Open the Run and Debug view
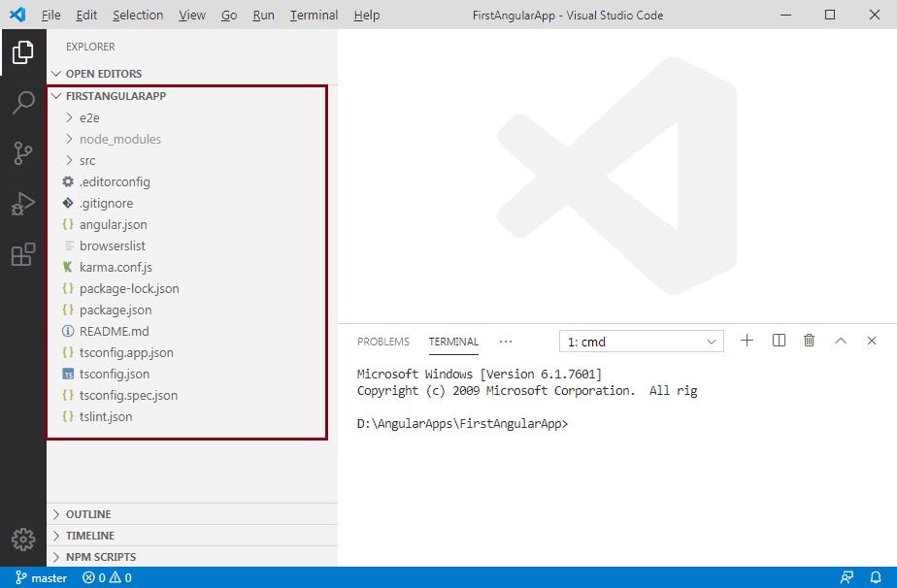The image size is (897, 588). pos(23,204)
